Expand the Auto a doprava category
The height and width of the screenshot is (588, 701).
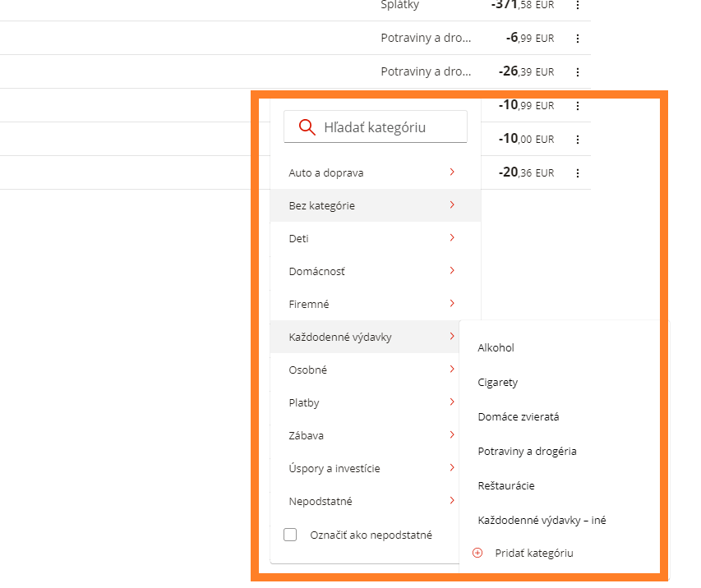point(376,172)
